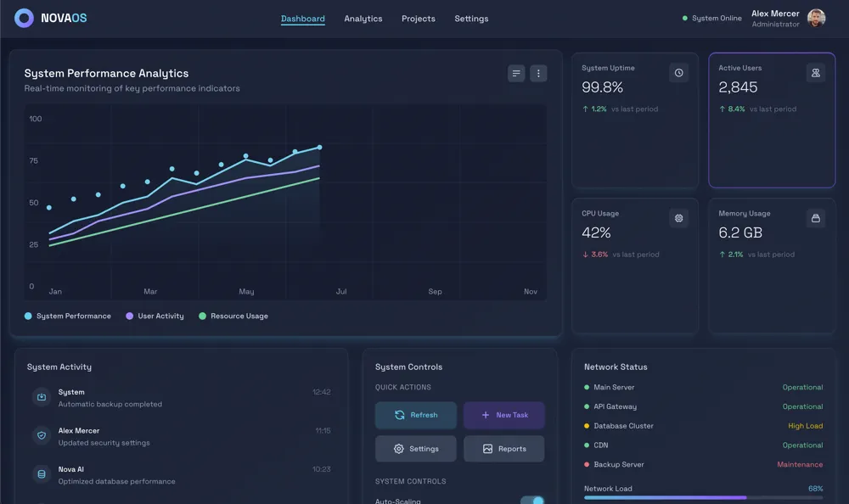This screenshot has width=849, height=504.
Task: Open the three-dot chart options menu
Action: (x=538, y=74)
